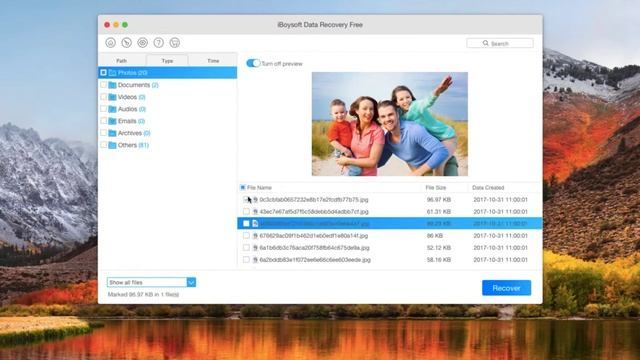Click the Marked 96.97 KB status text
Viewport: 640px width, 360px height.
point(143,294)
